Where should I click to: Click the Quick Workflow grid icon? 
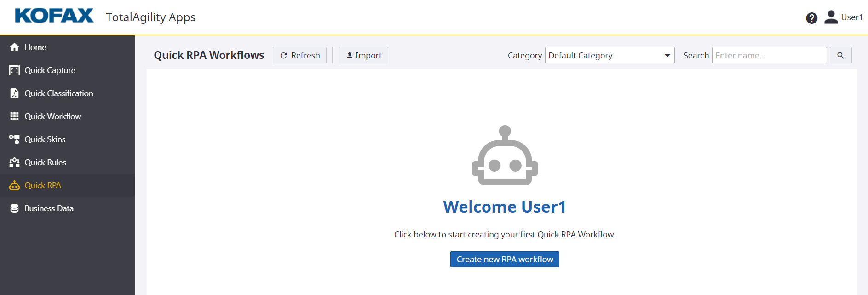coord(15,116)
